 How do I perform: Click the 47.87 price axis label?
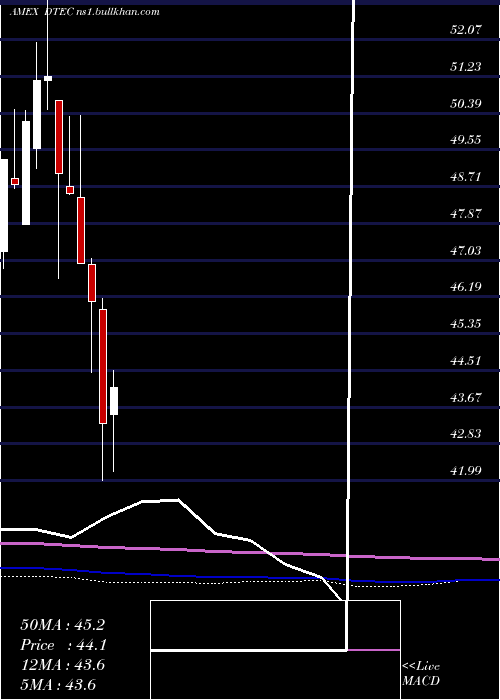tap(465, 213)
